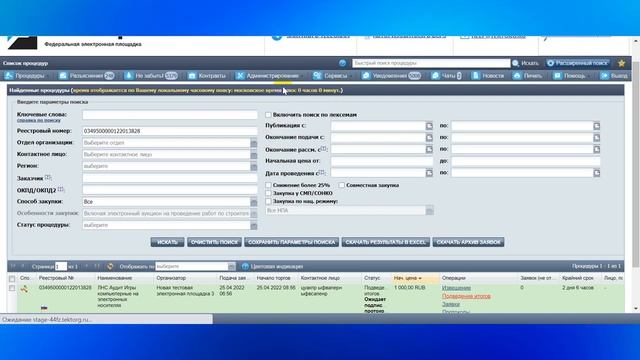Open calendar for Окончание подачи по date

click(596, 138)
